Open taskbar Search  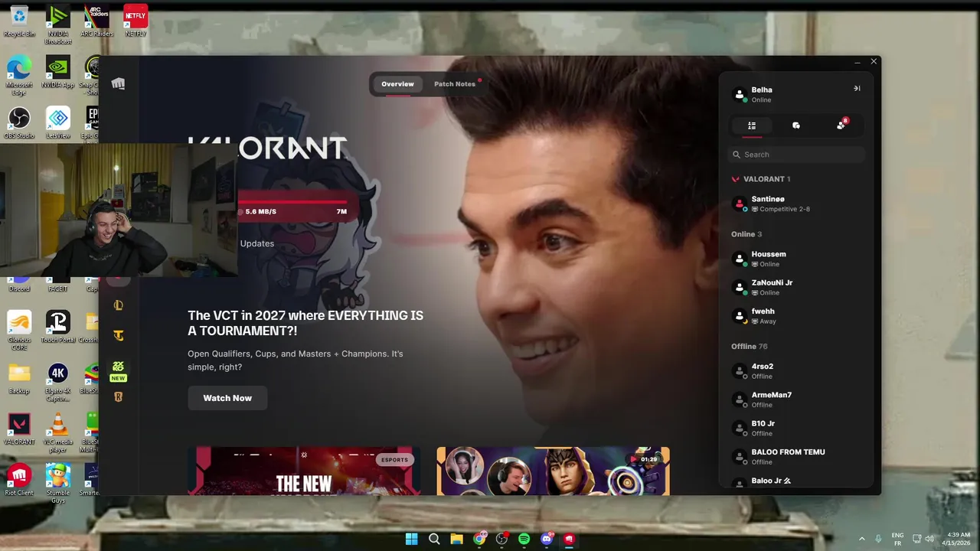434,539
